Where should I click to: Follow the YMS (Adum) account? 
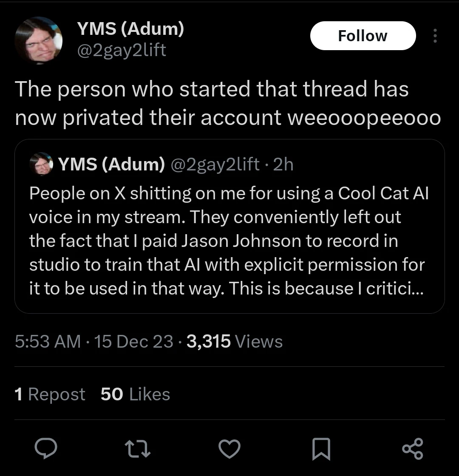coord(363,36)
